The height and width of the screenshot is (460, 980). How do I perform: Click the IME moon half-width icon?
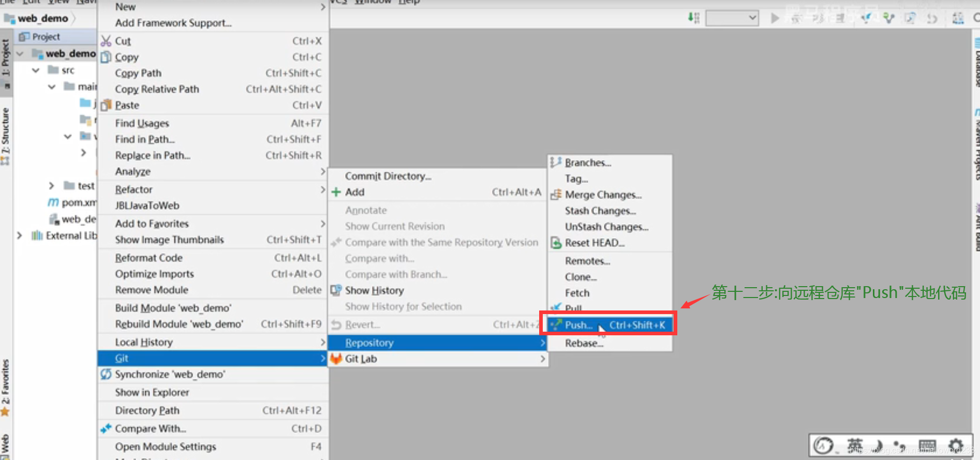pos(879,445)
